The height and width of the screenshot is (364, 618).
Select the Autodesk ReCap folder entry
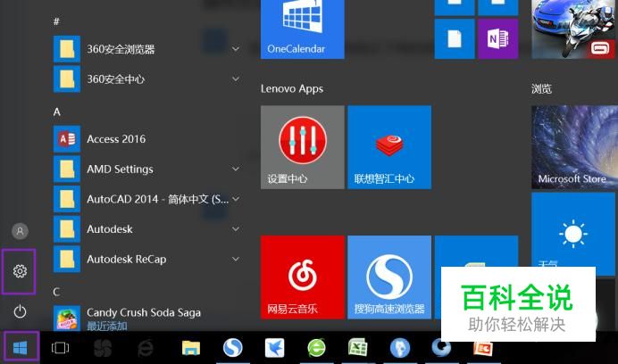[147, 260]
